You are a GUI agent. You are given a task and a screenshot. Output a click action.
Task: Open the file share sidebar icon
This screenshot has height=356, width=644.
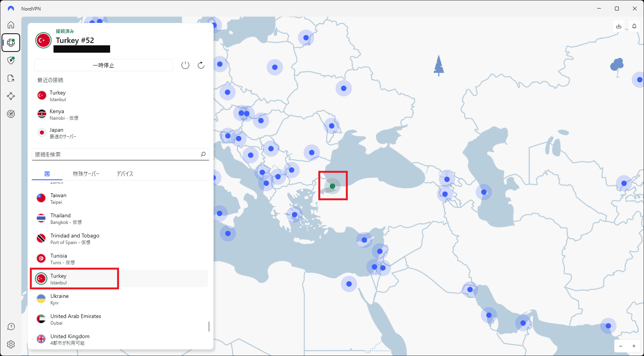pos(11,78)
